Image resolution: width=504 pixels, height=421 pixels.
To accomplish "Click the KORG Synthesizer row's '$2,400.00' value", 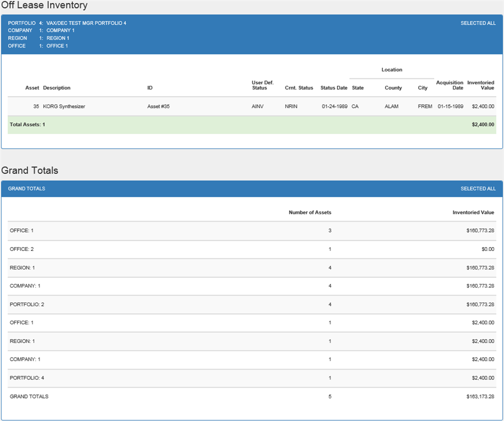I will pyautogui.click(x=483, y=107).
